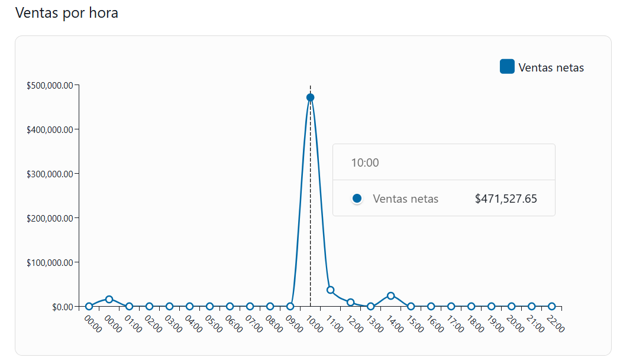
Task: Click the 01:00 data point marker
Action: 130,307
